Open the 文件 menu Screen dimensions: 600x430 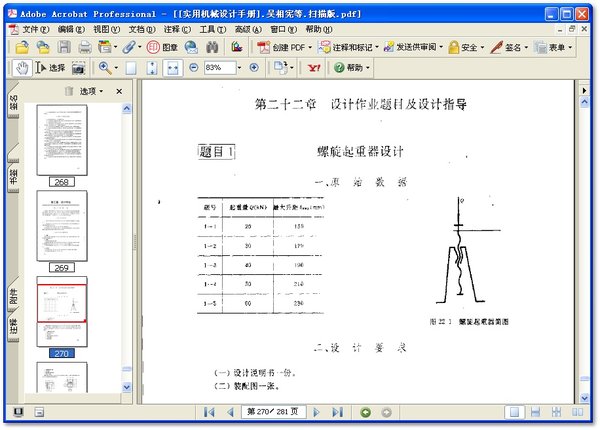click(36, 29)
